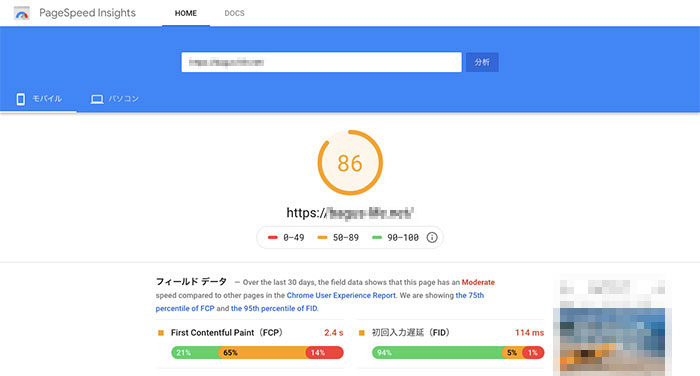Screen dimensions: 700x376
Task: Click the 114 ms FID value
Action: point(529,333)
